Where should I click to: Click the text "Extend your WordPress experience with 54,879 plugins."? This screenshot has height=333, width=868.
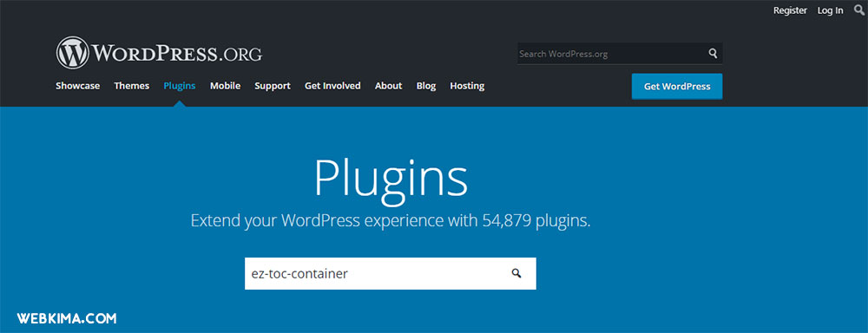391,221
